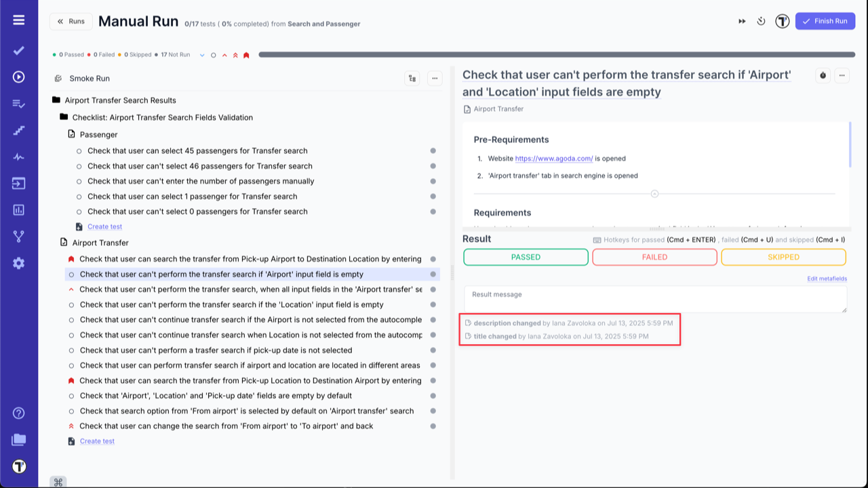The height and width of the screenshot is (488, 868).
Task: Open help via the question mark icon
Action: 18,413
